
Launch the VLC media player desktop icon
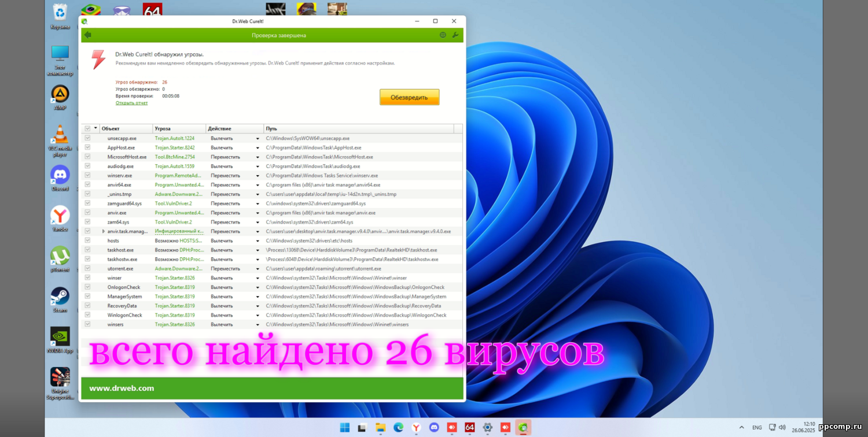(x=60, y=140)
